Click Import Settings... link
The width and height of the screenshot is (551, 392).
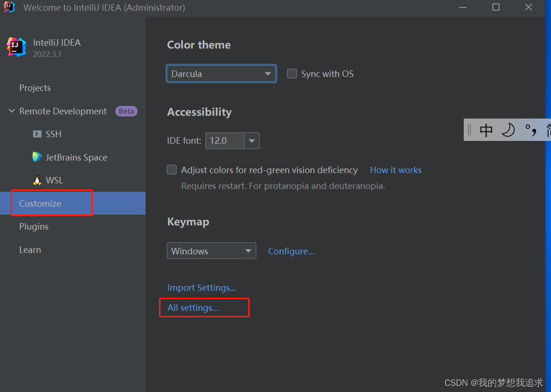pos(202,287)
